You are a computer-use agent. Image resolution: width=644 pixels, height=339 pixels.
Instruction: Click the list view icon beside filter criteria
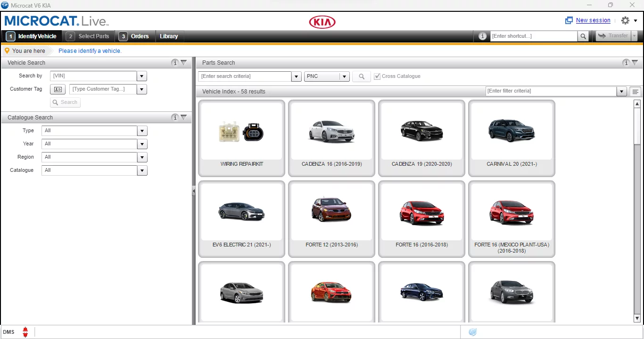pyautogui.click(x=635, y=91)
